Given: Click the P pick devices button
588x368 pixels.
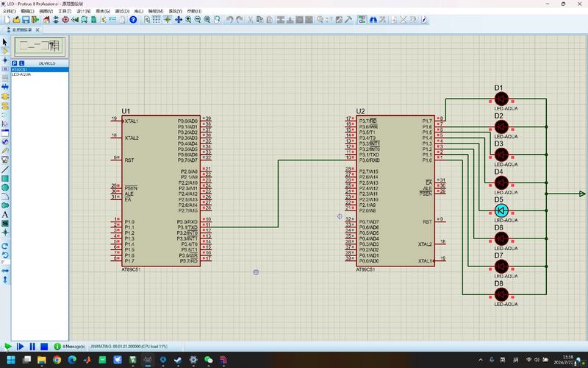Looking at the screenshot, I should (x=14, y=64).
